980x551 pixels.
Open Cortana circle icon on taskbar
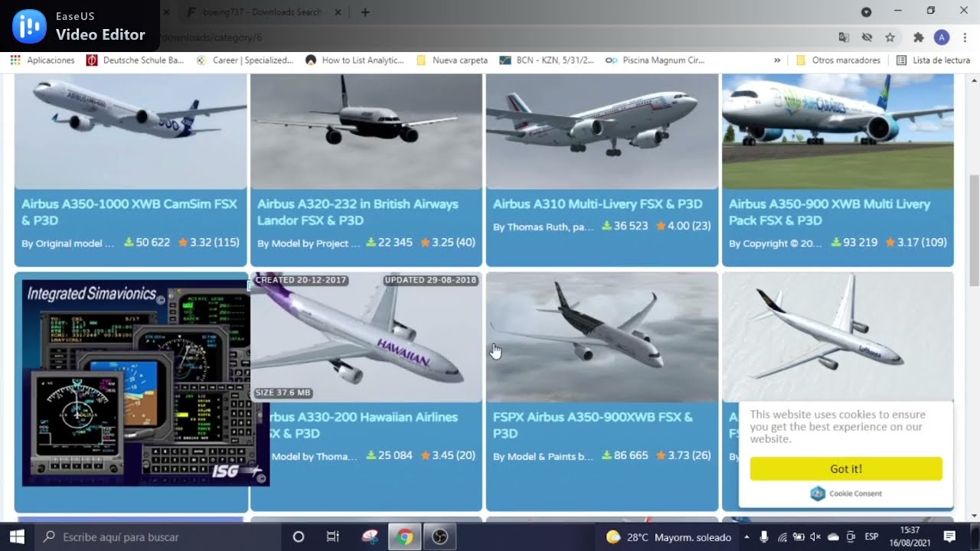coord(299,537)
